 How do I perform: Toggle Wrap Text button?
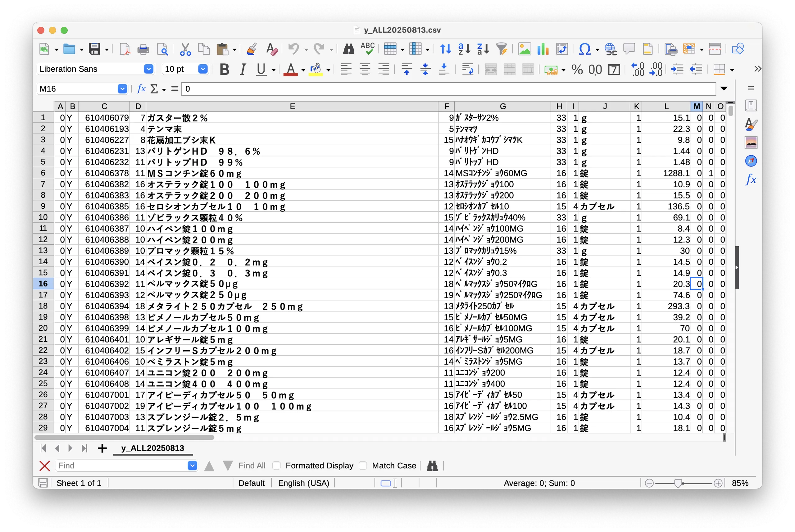[x=468, y=70]
